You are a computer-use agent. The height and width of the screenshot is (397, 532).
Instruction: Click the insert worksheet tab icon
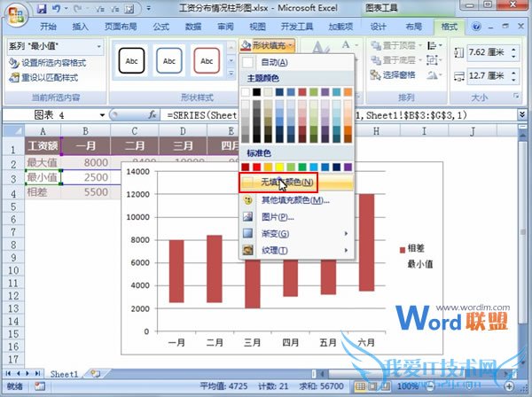click(x=96, y=374)
